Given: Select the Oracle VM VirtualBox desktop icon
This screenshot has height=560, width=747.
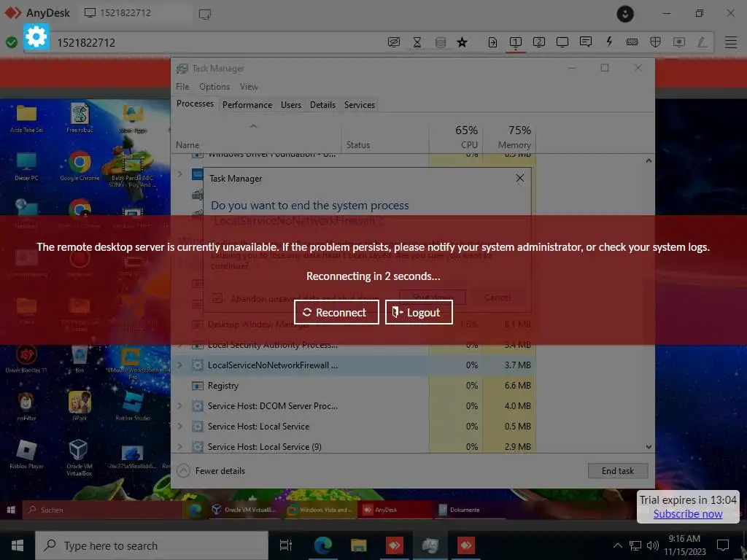Looking at the screenshot, I should click(x=79, y=457).
